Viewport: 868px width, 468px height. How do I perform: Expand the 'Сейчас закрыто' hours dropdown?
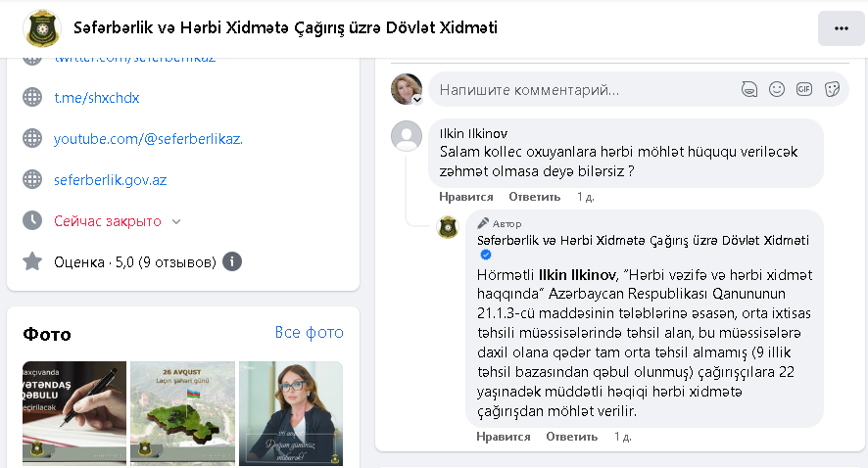pos(176,221)
